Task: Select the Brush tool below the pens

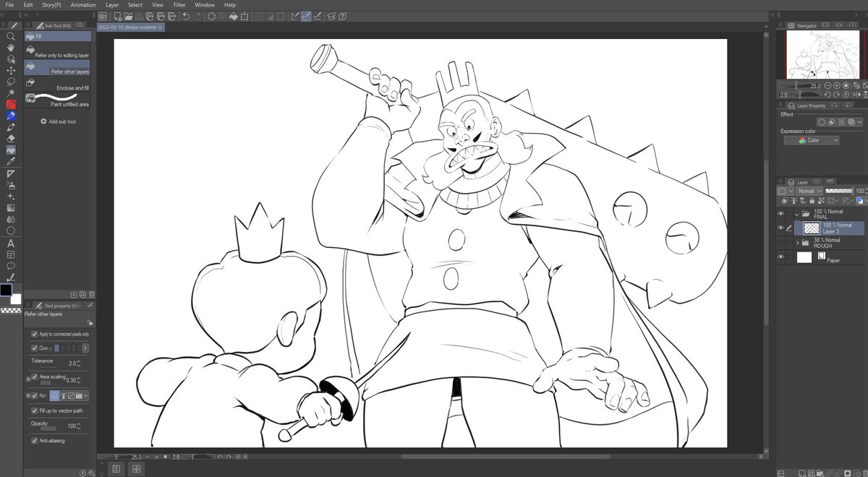Action: click(11, 127)
